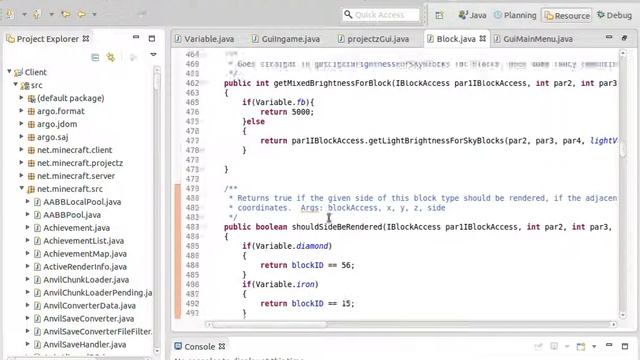Image resolution: width=640 pixels, height=360 pixels.
Task: Collapse the Client project node
Action: pyautogui.click(x=9, y=71)
